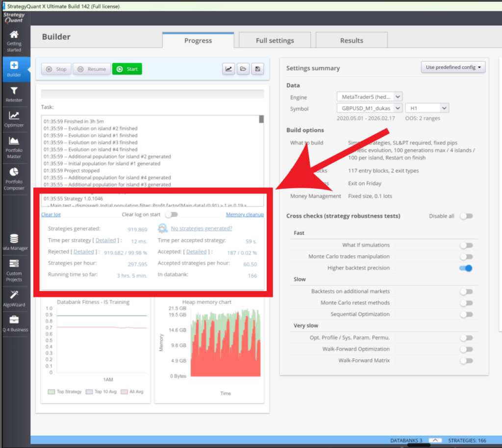The height and width of the screenshot is (448, 502).
Task: Open Getting started home icon
Action: coord(14,35)
